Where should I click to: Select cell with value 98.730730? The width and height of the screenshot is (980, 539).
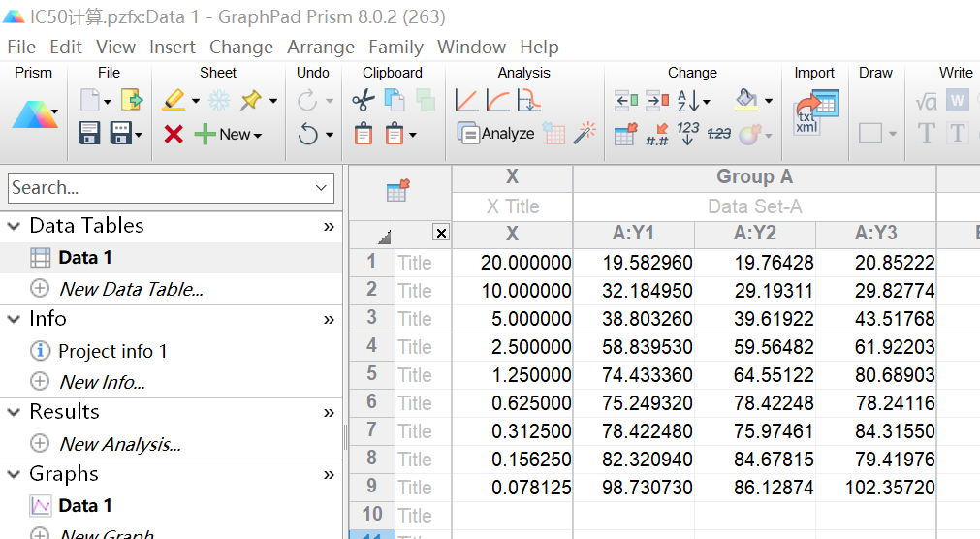click(x=634, y=488)
